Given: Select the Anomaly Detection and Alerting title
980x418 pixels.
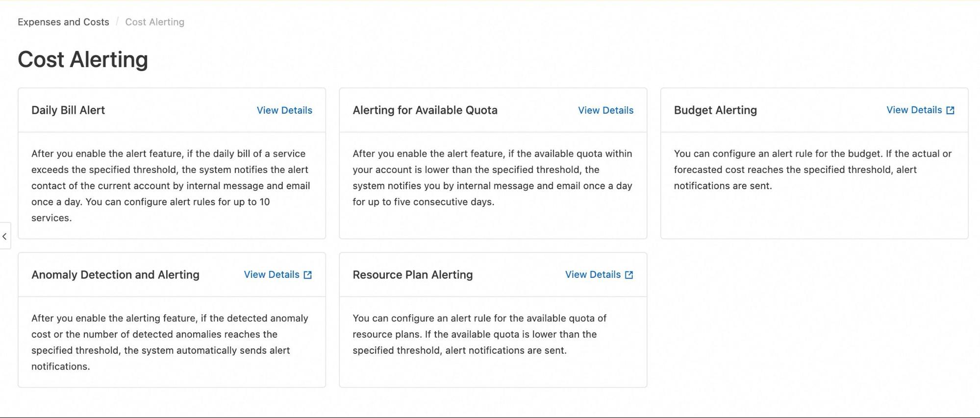Looking at the screenshot, I should [115, 275].
